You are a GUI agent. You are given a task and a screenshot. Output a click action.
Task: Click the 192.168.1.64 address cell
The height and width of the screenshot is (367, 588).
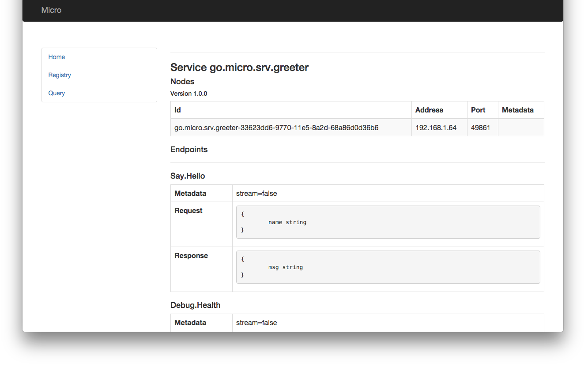coord(439,127)
